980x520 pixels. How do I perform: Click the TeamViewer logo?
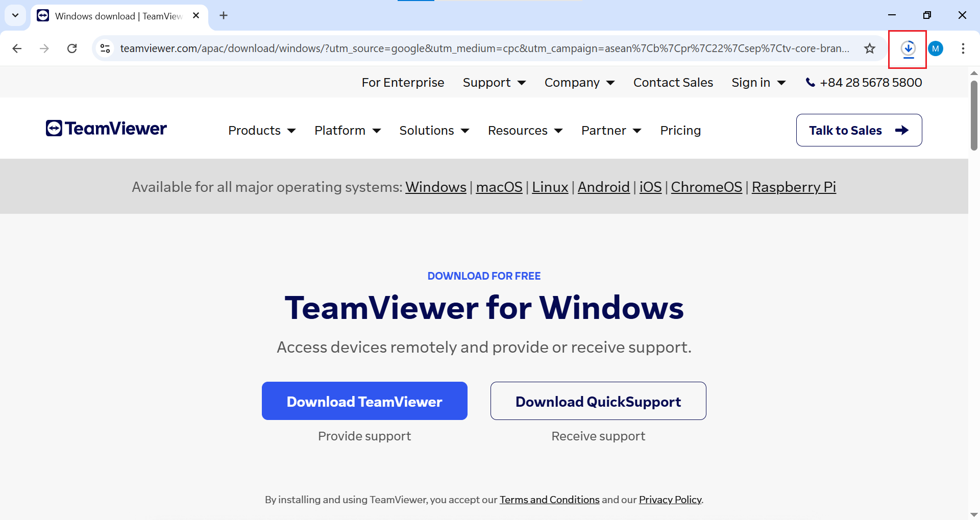106,129
